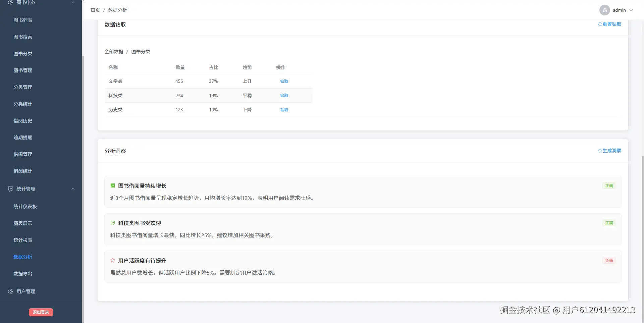This screenshot has height=323, width=644.
Task: Open 图书列表 from the sidebar
Action: coord(23,20)
